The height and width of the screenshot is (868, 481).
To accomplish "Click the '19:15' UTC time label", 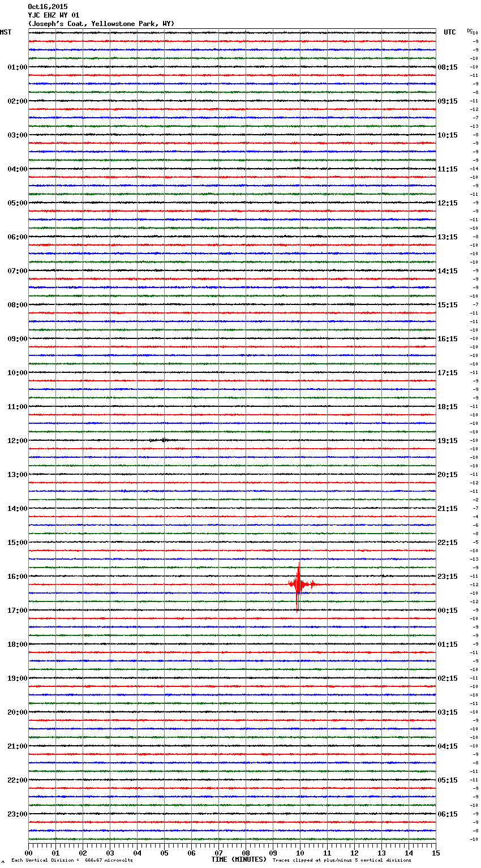I will [x=448, y=441].
